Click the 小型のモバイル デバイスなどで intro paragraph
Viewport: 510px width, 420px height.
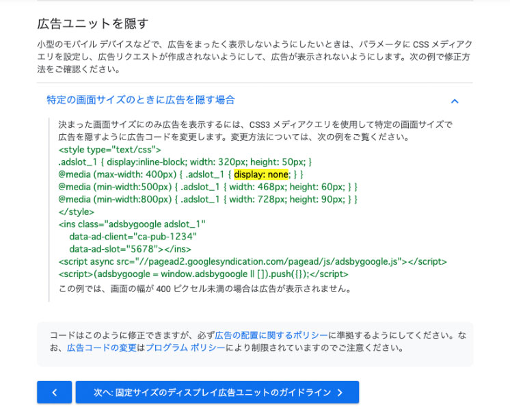[x=255, y=57]
